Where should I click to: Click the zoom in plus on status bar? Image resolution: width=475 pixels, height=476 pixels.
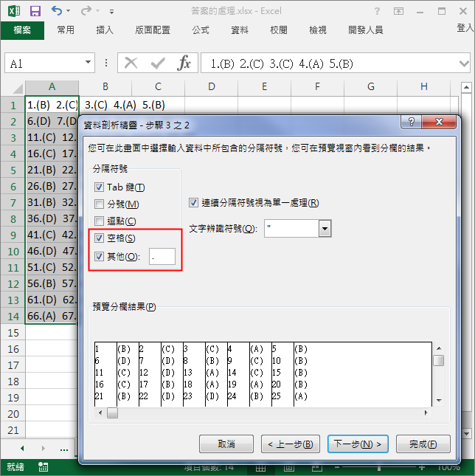point(421,468)
